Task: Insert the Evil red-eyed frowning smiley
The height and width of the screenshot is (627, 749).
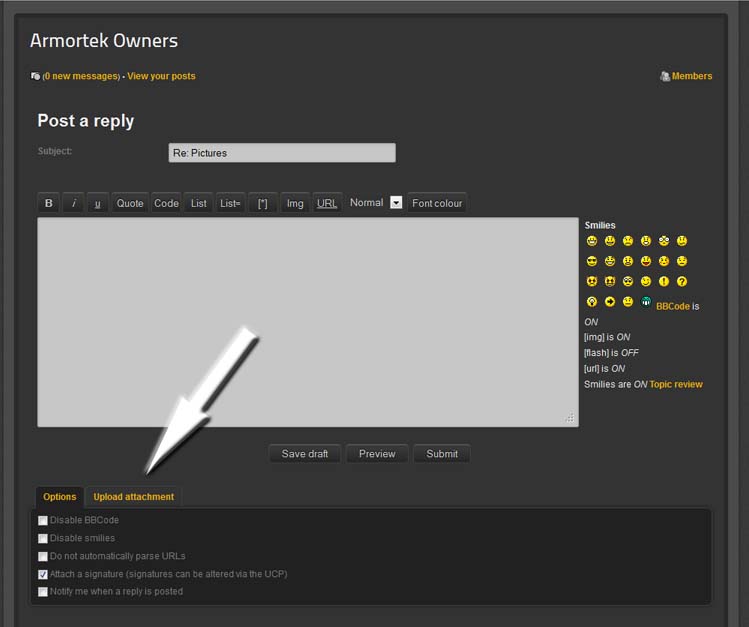Action: (592, 281)
